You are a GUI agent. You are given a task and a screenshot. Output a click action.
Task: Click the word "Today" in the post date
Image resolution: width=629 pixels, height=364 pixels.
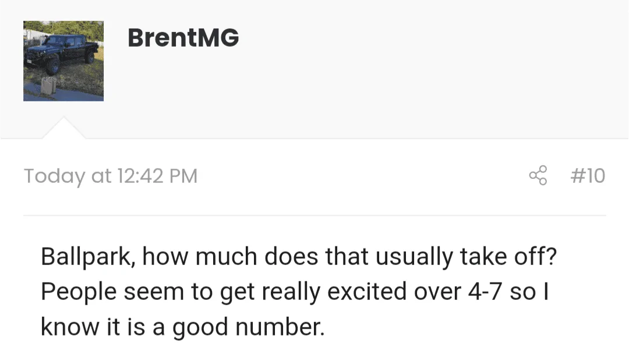pyautogui.click(x=55, y=176)
